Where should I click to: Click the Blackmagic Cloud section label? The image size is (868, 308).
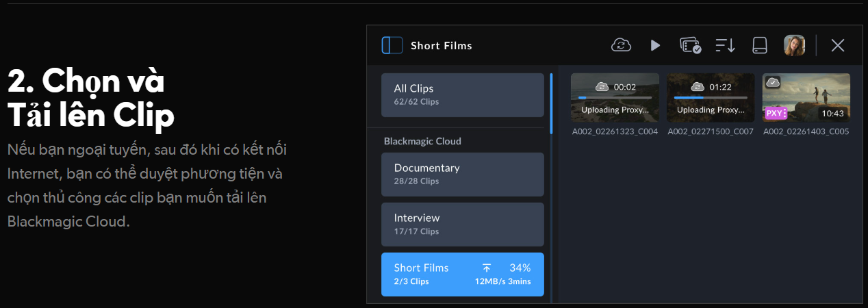point(422,141)
